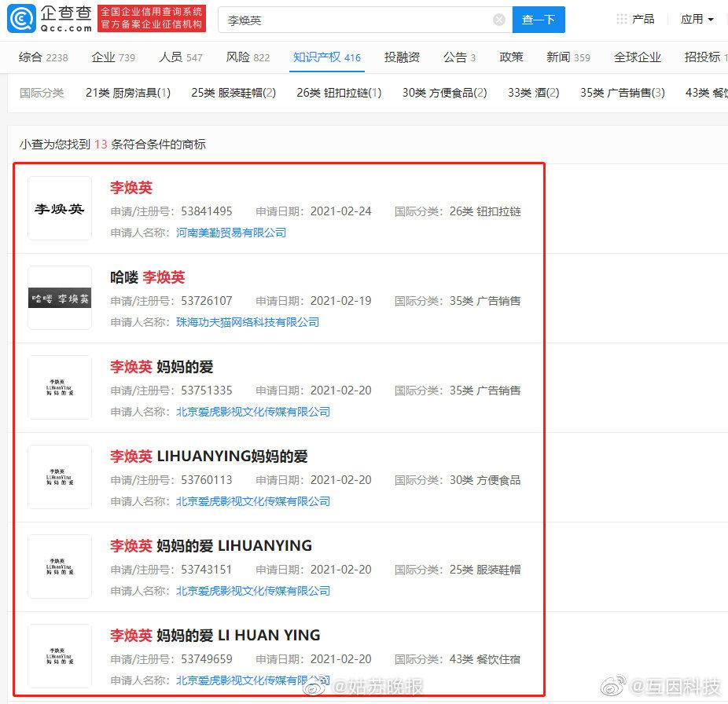
Task: Select the 知识产权 tab
Action: pyautogui.click(x=327, y=57)
